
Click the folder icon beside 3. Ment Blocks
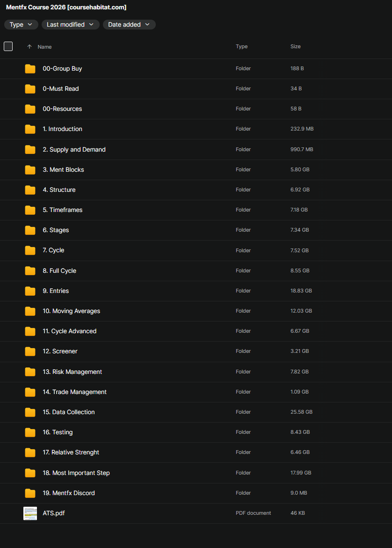(30, 170)
